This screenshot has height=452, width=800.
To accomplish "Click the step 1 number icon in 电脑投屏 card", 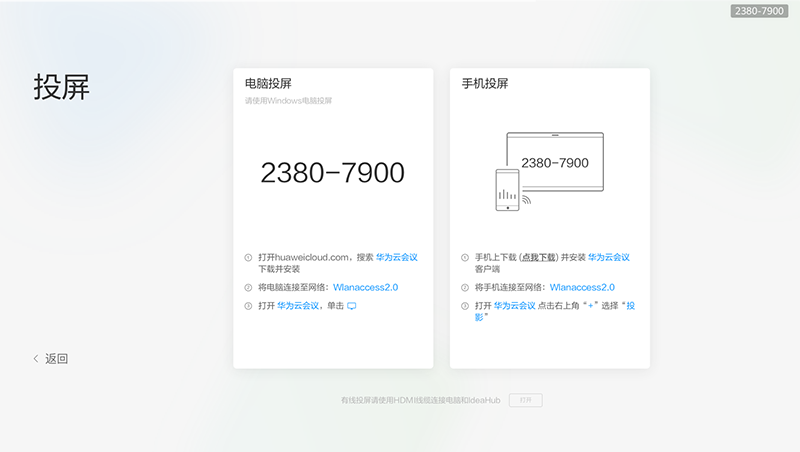I will click(248, 258).
